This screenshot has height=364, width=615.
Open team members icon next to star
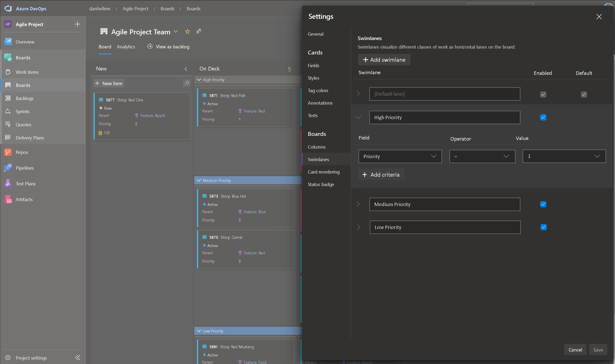pos(199,31)
